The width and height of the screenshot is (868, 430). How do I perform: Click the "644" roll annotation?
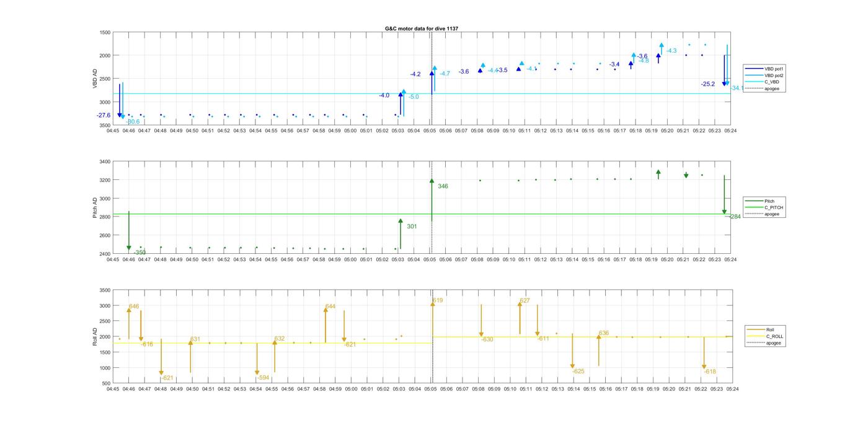pos(330,307)
